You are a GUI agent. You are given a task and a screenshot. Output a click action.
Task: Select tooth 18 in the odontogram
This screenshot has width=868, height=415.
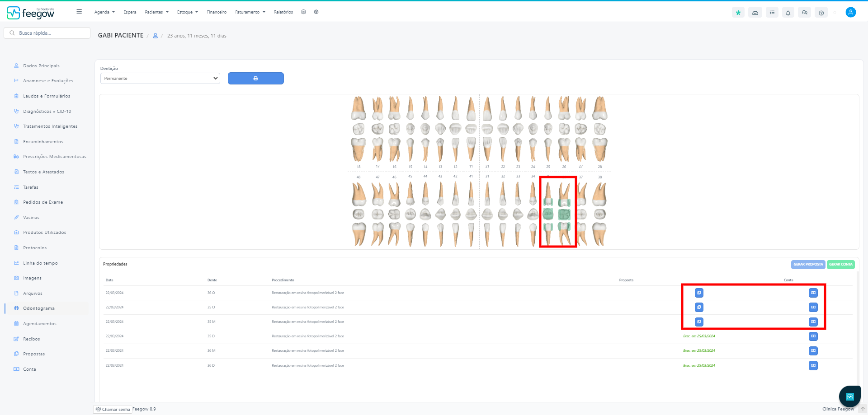click(x=359, y=129)
